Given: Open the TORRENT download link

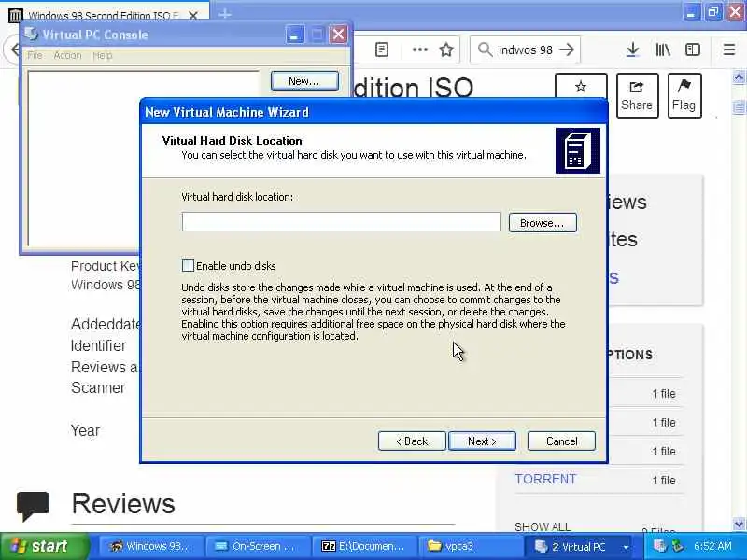Looking at the screenshot, I should tap(545, 479).
